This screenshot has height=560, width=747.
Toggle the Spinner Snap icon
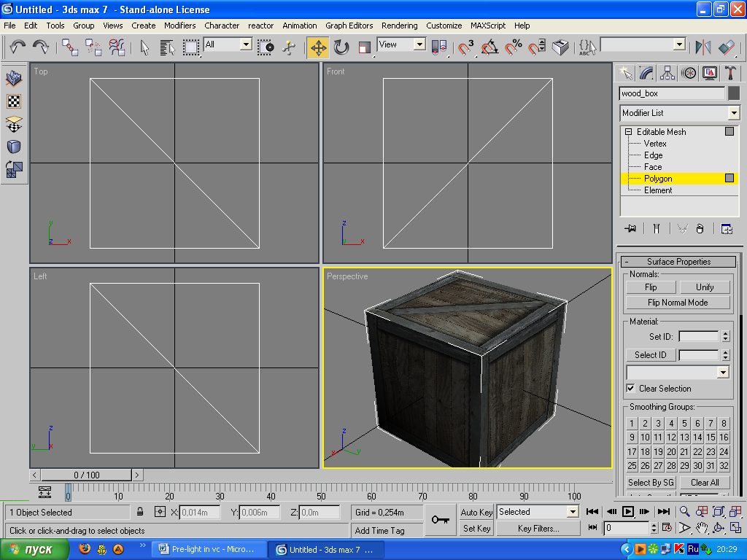(x=537, y=47)
